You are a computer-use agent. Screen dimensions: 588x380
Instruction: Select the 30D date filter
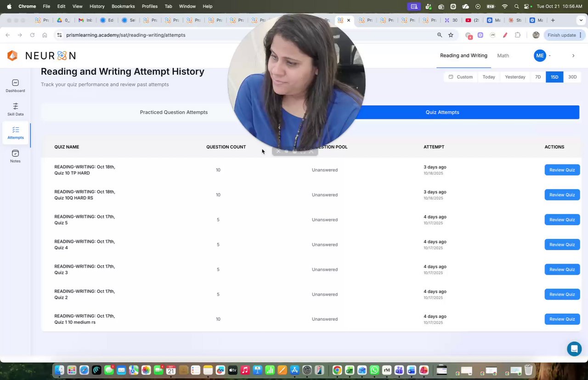(x=572, y=77)
